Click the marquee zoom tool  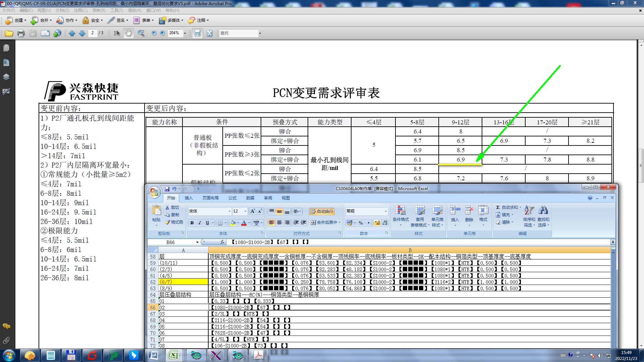click(x=141, y=33)
